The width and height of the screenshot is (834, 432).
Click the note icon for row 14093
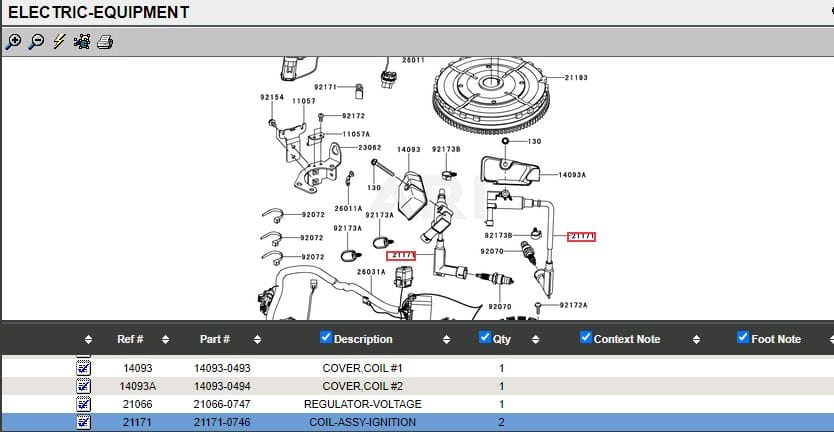(x=84, y=368)
